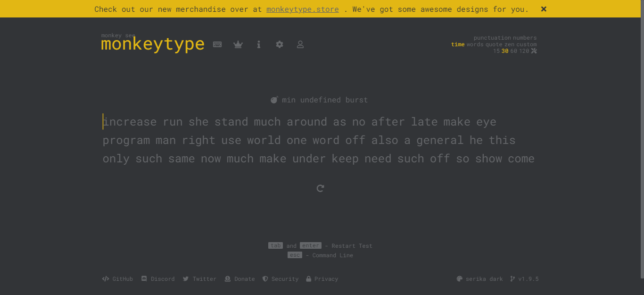Select time mode

(x=458, y=44)
